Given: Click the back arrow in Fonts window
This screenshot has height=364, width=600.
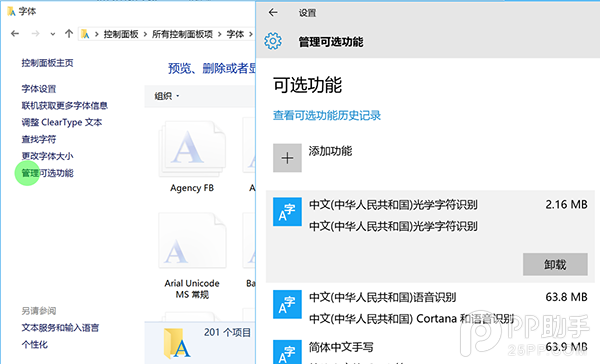Looking at the screenshot, I should 15,34.
